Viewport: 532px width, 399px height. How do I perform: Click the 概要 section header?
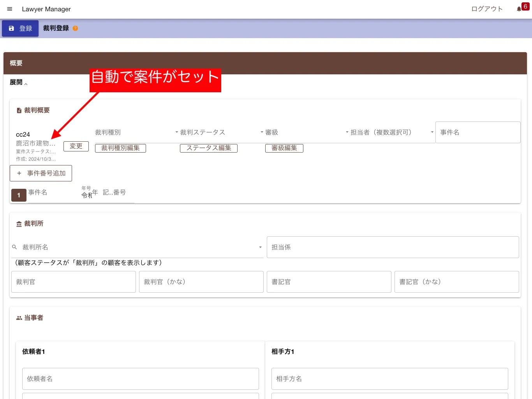[x=265, y=63]
